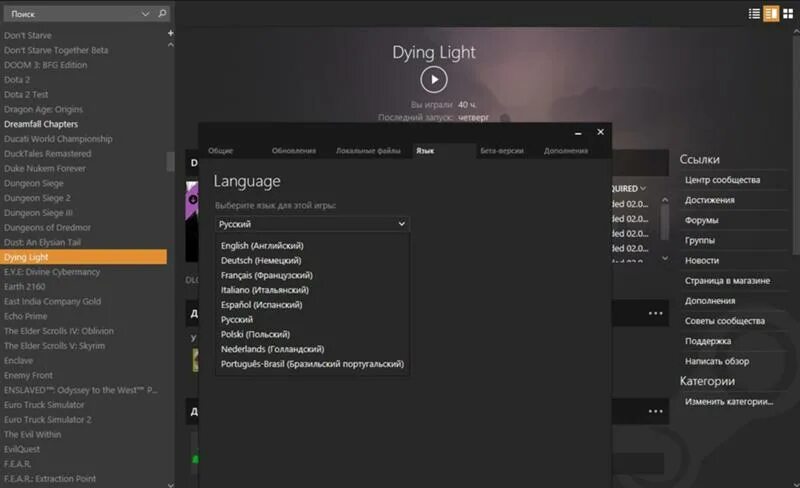
Task: Choose Nederlands (Голландский) language
Action: pyautogui.click(x=272, y=349)
